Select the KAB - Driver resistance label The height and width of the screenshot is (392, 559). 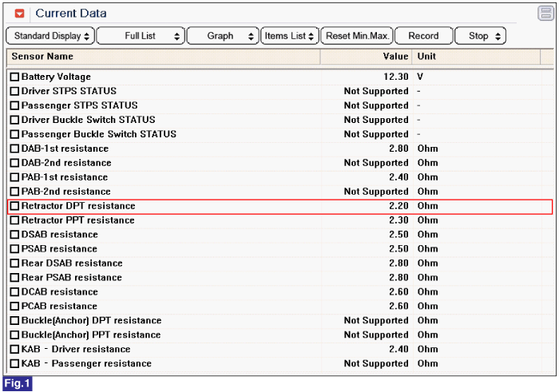pos(76,349)
